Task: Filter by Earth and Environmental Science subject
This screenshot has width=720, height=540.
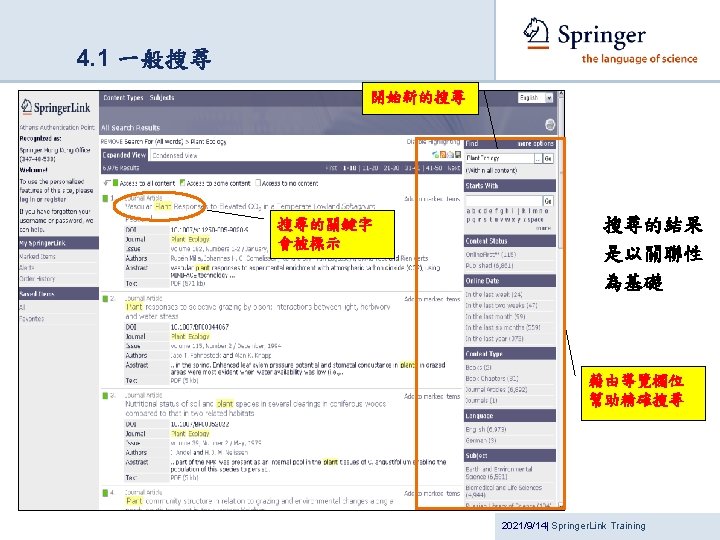Action: pos(499,473)
